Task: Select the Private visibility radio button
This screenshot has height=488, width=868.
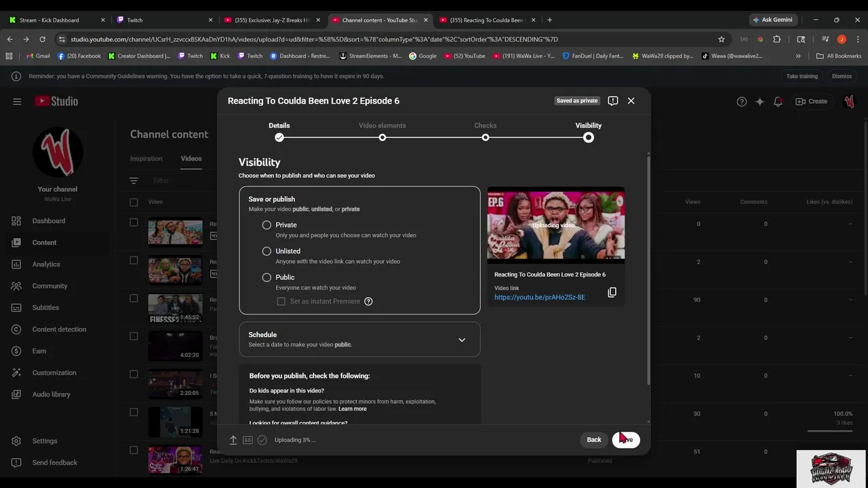Action: point(267,225)
